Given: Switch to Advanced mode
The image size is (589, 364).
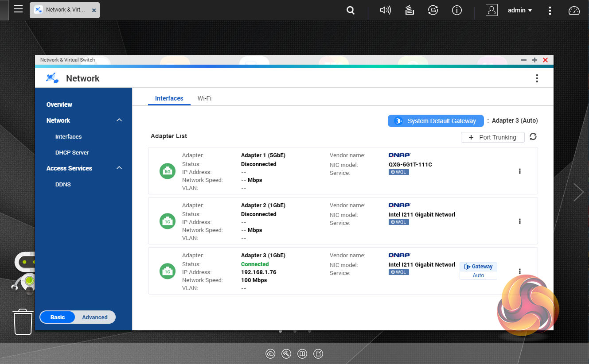Looking at the screenshot, I should 95,317.
